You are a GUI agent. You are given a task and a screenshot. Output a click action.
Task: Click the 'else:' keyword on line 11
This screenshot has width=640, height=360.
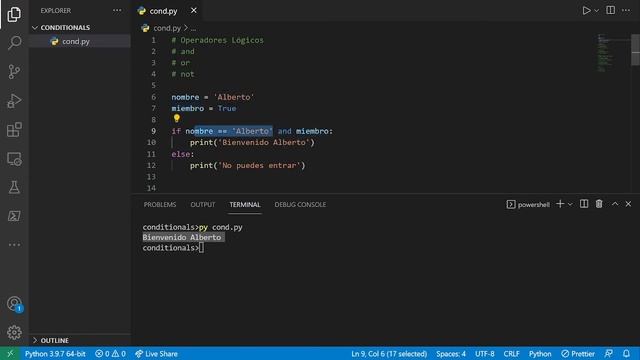(183, 154)
